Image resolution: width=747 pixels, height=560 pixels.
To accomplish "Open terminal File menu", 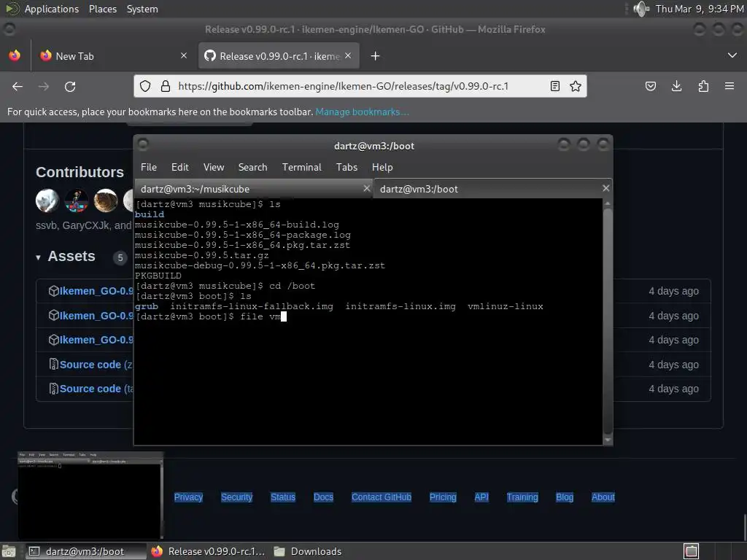I will (149, 167).
